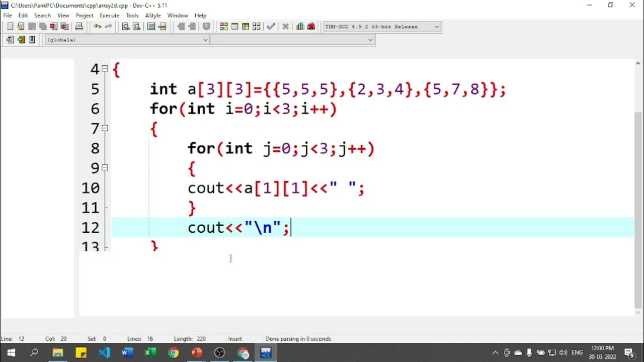Viewport: 644px width, 362px height.
Task: Trigger Compile and Run toolbar icon
Action: point(245,26)
